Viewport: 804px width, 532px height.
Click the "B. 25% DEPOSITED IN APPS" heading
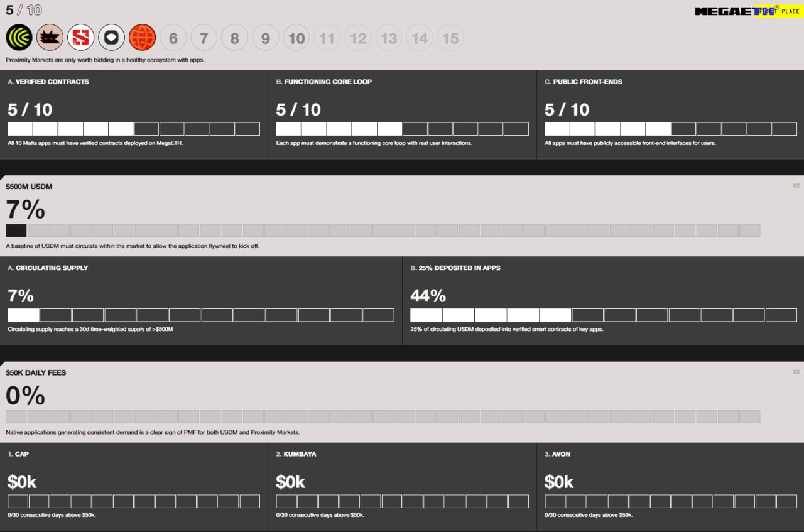(455, 268)
